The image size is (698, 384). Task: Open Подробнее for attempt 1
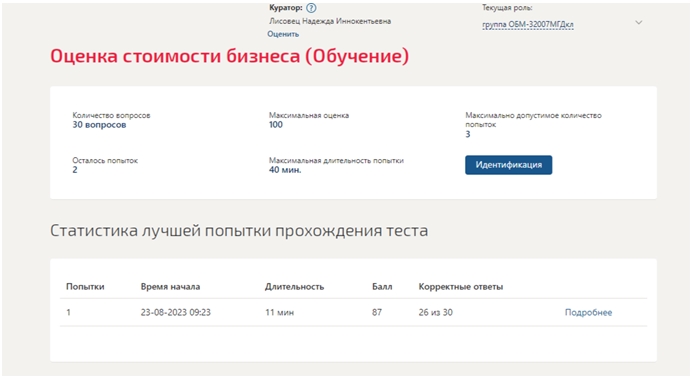588,312
